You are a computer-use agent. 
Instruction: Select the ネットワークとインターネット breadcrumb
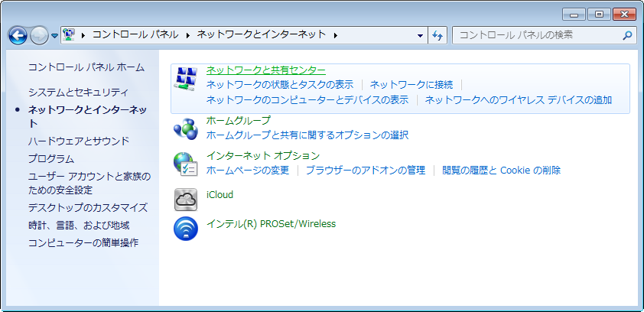click(x=262, y=35)
